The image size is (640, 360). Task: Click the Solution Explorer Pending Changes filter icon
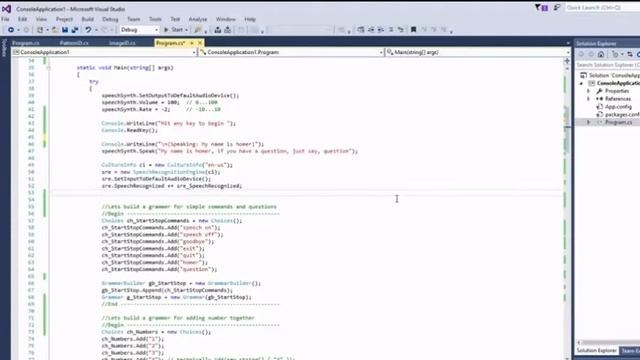point(615,54)
